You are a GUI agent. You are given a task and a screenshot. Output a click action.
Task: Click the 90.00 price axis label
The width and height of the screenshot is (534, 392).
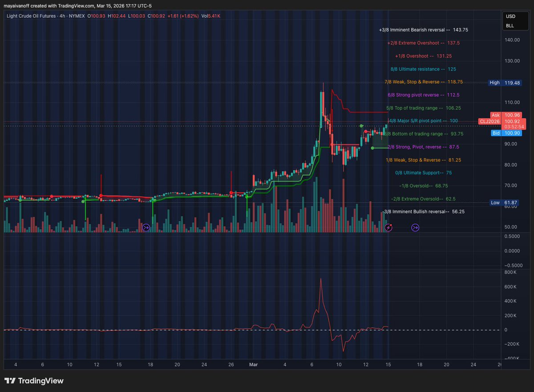512,144
